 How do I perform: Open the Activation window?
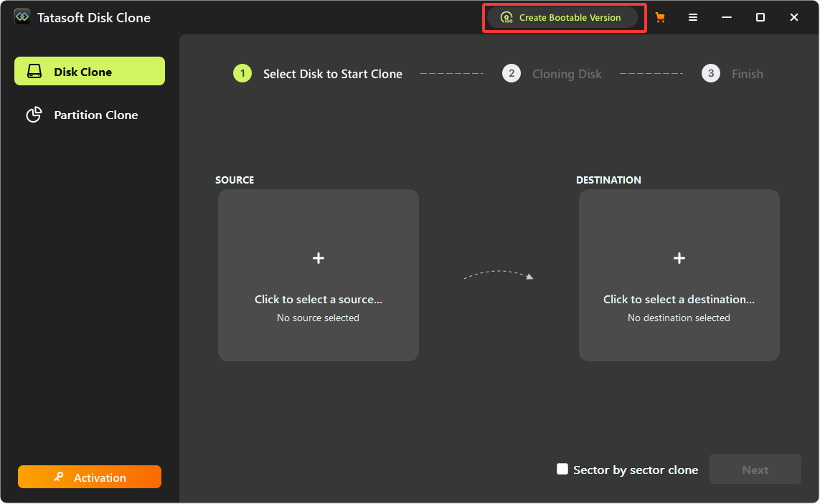click(x=90, y=477)
